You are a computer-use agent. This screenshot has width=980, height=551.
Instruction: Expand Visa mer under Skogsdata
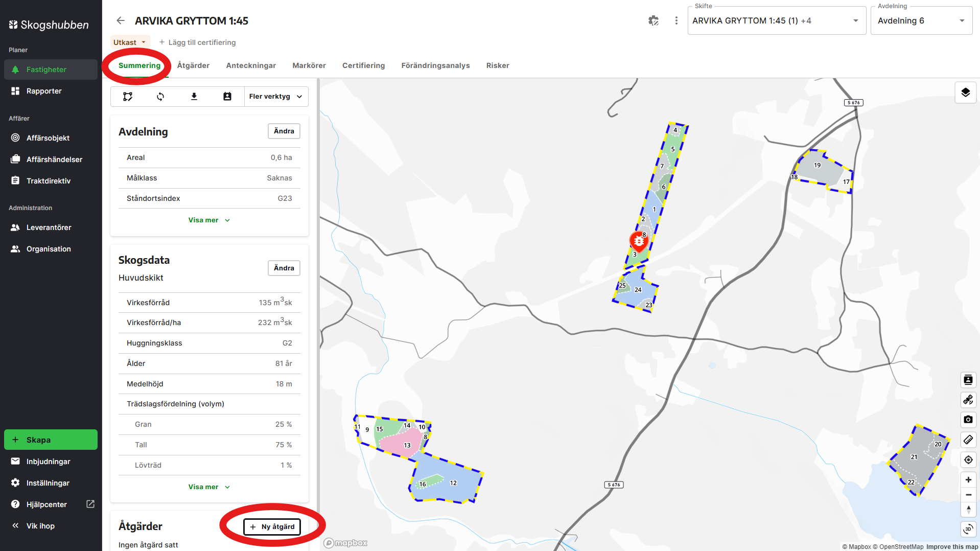pyautogui.click(x=209, y=487)
